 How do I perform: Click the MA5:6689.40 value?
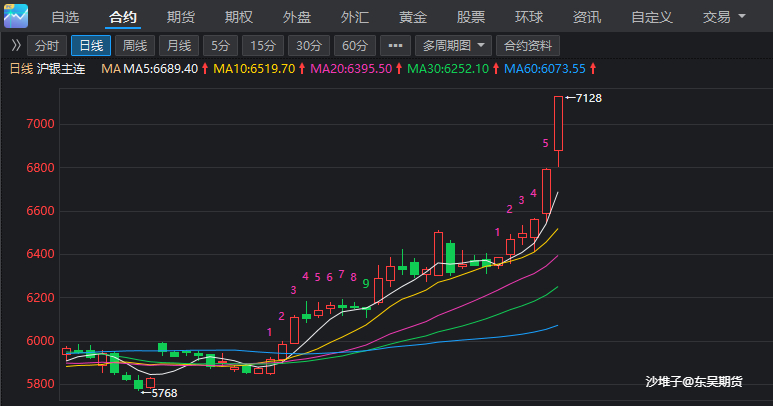[x=161, y=69]
